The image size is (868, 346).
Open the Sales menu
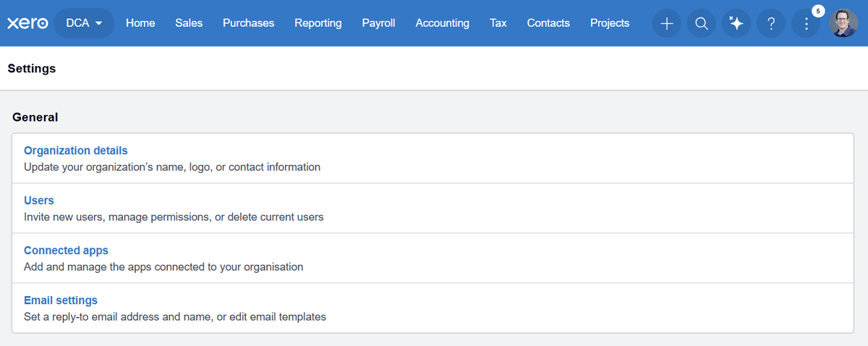click(x=189, y=23)
